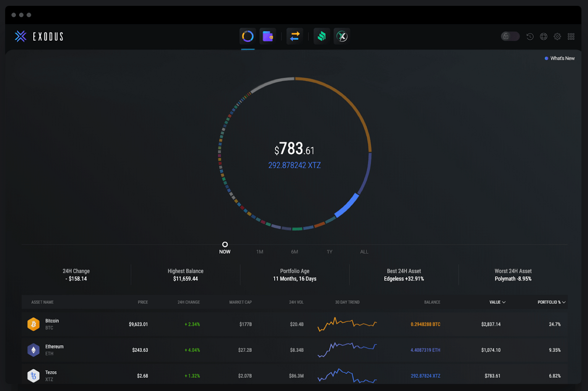
Task: Click the Bitcoin 30 day trend sparkline
Action: coord(347,324)
